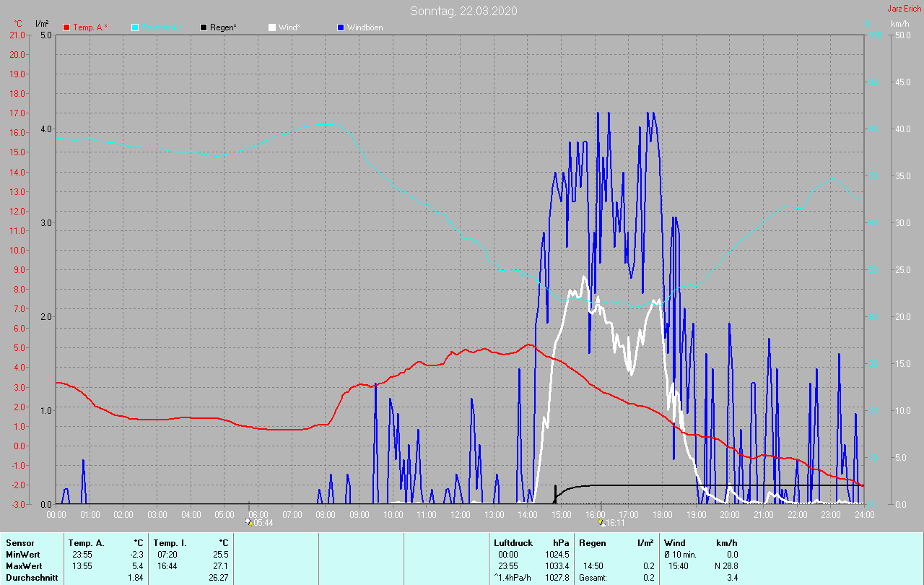Click the black Regen legend swatch

204,27
